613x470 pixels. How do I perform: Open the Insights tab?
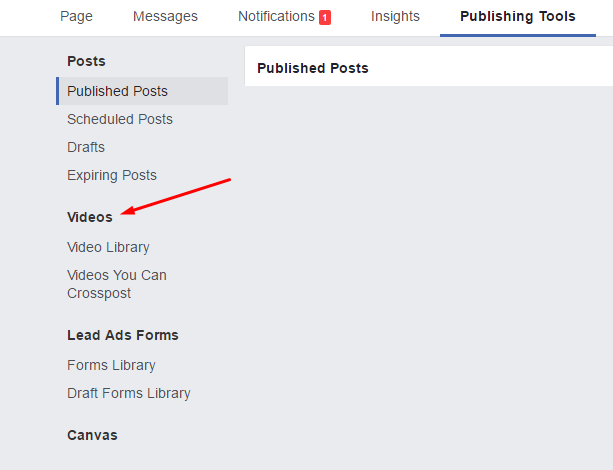(395, 16)
